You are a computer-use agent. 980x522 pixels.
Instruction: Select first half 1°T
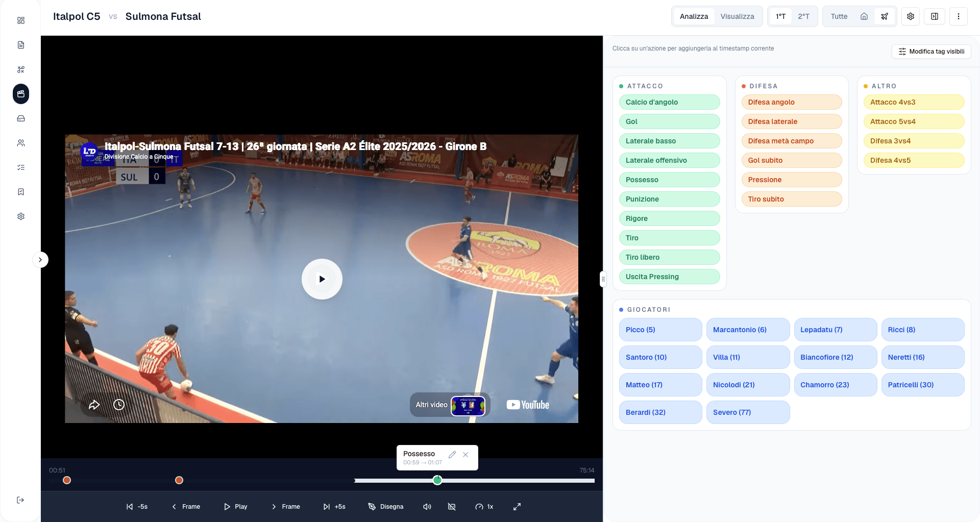780,16
